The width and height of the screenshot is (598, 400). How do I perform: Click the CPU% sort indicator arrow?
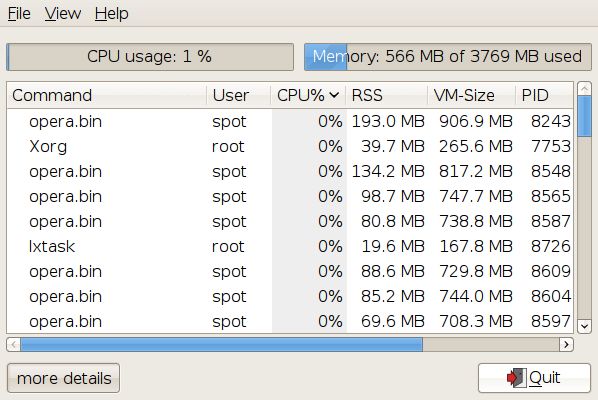(x=334, y=95)
